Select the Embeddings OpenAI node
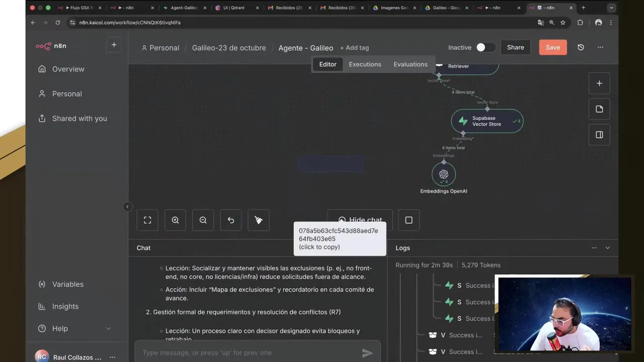Viewport: 644px width, 362px height. tap(444, 174)
